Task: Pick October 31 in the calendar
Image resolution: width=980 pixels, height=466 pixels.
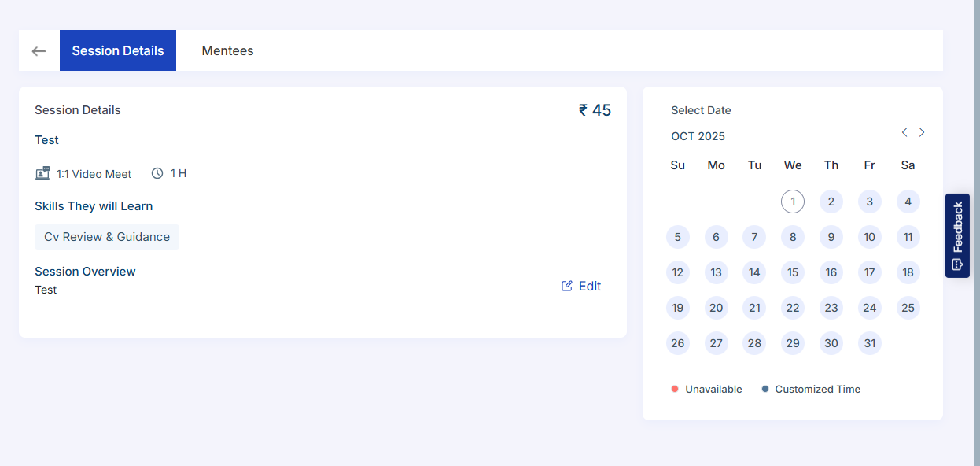Action: coord(869,343)
